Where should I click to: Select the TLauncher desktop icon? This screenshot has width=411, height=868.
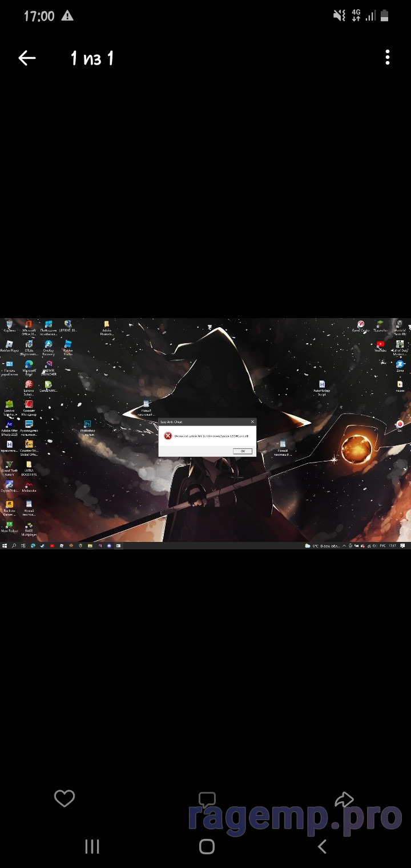tap(380, 327)
